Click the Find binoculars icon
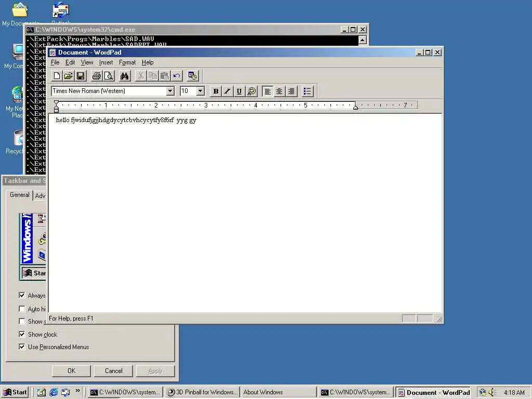 [x=125, y=76]
